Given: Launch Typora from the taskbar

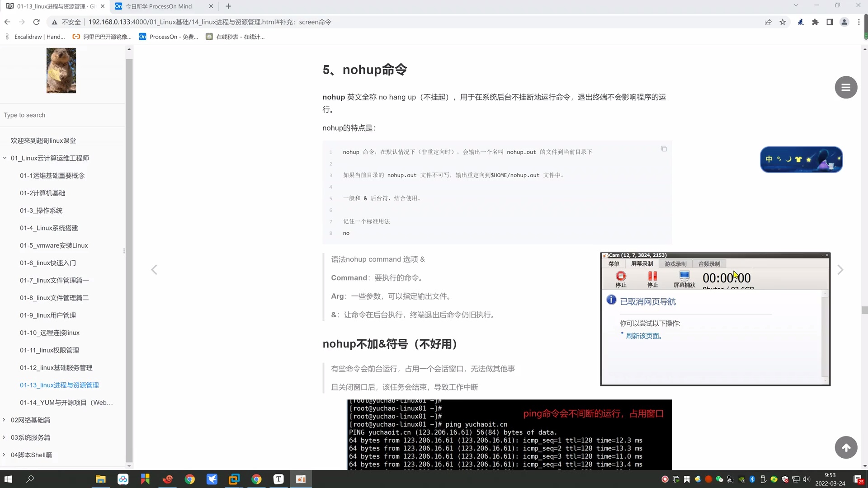Looking at the screenshot, I should pyautogui.click(x=278, y=479).
